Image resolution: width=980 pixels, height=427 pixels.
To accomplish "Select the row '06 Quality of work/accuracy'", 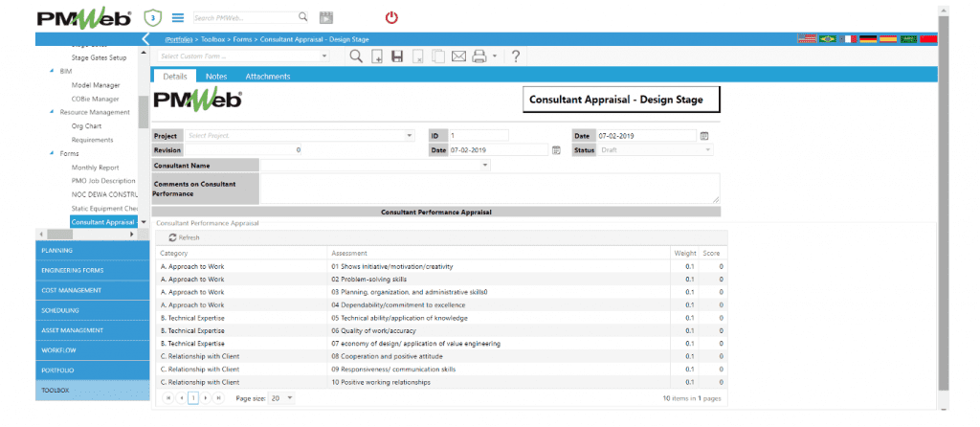I will [x=441, y=330].
